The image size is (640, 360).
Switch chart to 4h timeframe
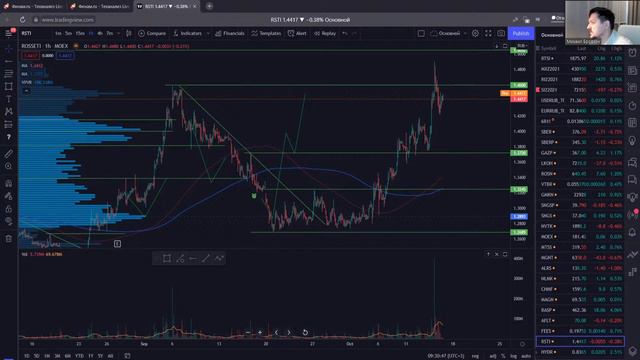[x=100, y=33]
